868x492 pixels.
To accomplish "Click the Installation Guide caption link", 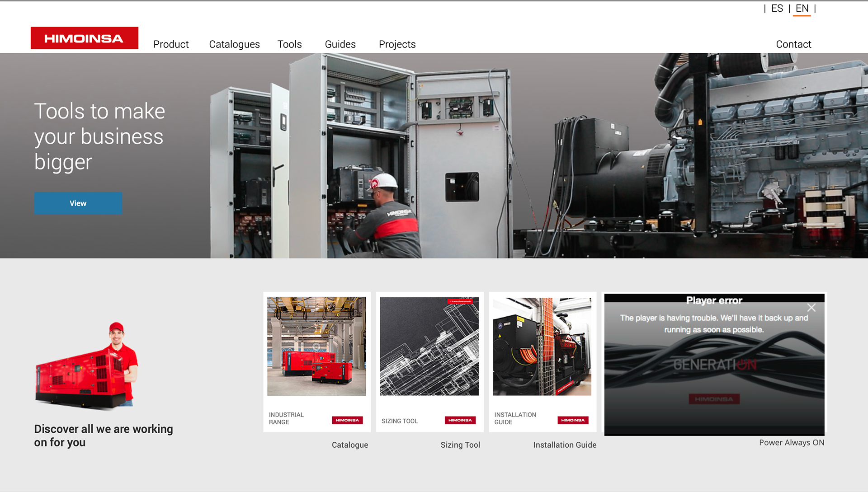I will (x=565, y=445).
